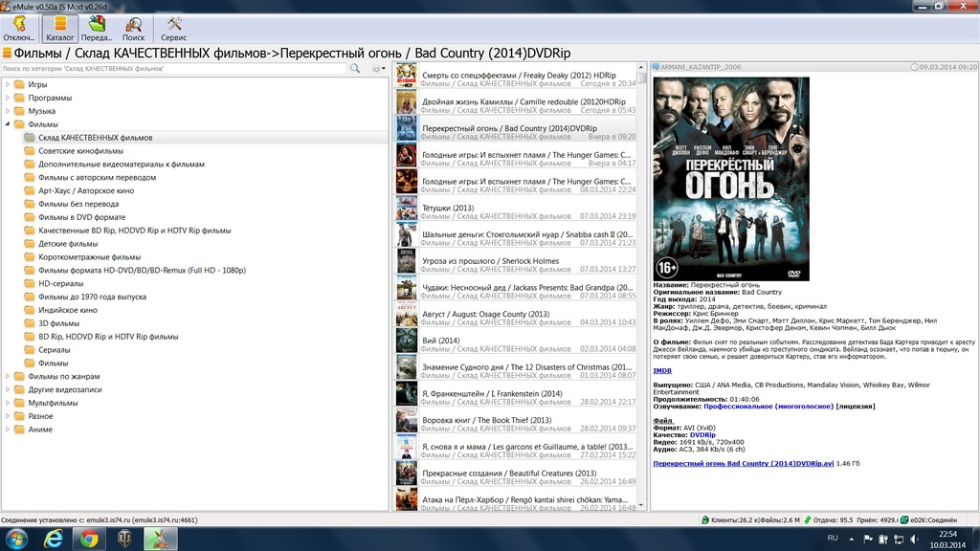The height and width of the screenshot is (551, 980).
Task: Open the Переда... transfers toolbar button
Action: (x=97, y=30)
